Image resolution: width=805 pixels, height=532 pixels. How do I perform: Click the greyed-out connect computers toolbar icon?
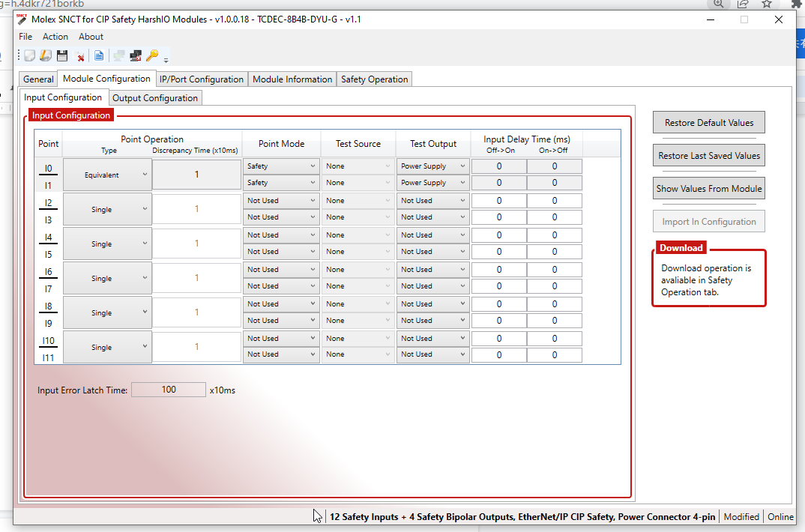click(119, 56)
